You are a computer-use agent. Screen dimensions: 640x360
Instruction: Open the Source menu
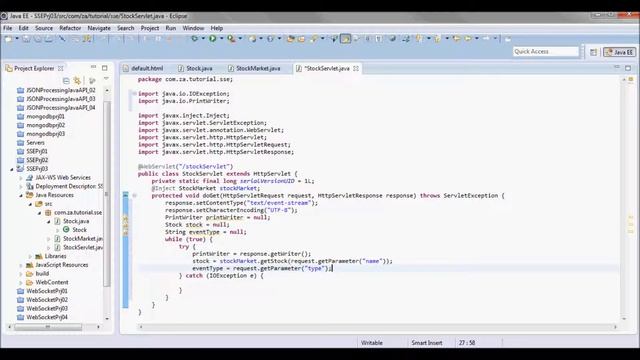click(x=44, y=28)
